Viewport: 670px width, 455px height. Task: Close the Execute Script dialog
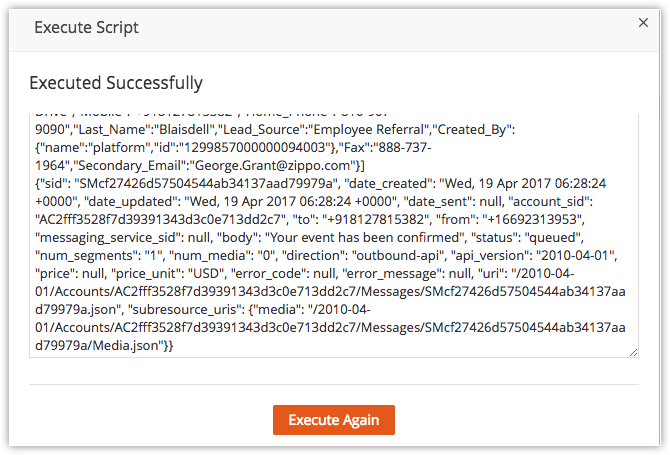[643, 23]
